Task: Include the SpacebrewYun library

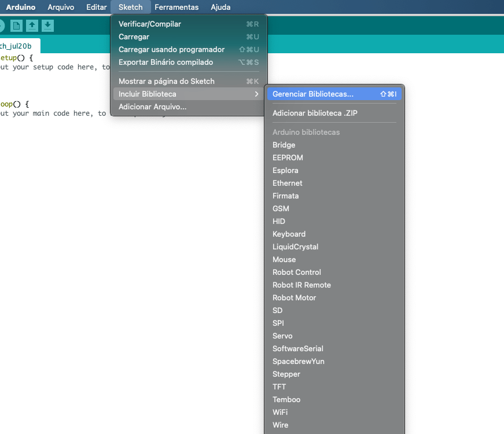Action: tap(334, 361)
